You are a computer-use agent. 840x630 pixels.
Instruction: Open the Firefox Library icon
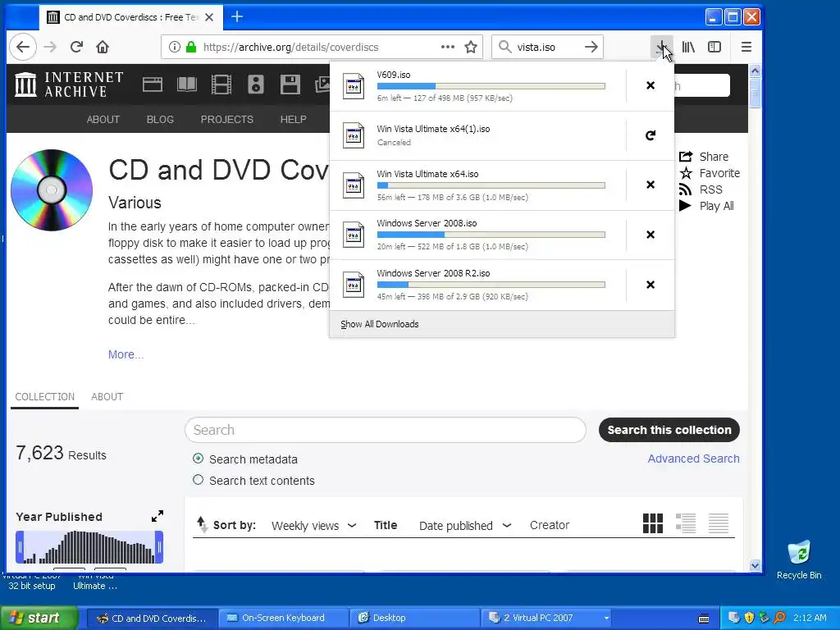688,47
